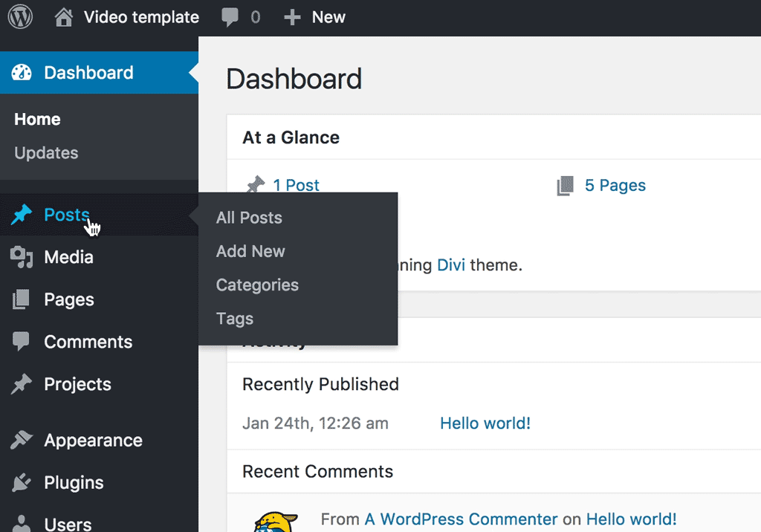Click the Dashboard gauge icon in the sidebar

pos(22,72)
